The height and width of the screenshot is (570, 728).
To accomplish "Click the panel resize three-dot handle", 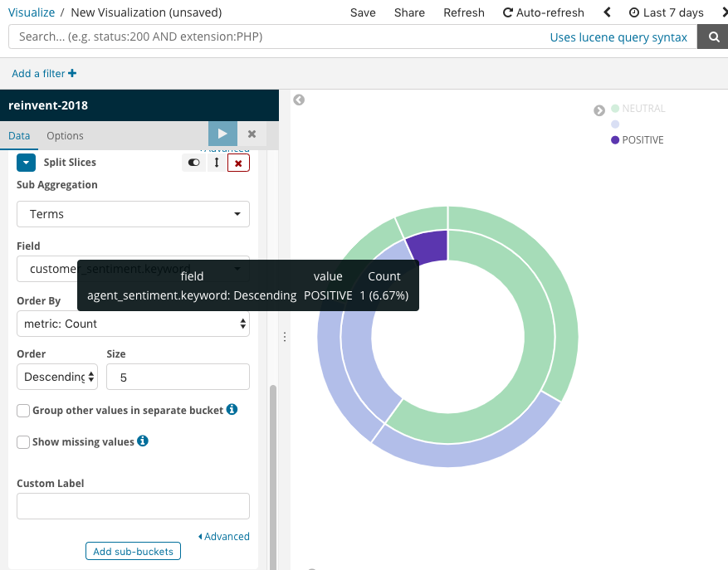I will (x=285, y=337).
